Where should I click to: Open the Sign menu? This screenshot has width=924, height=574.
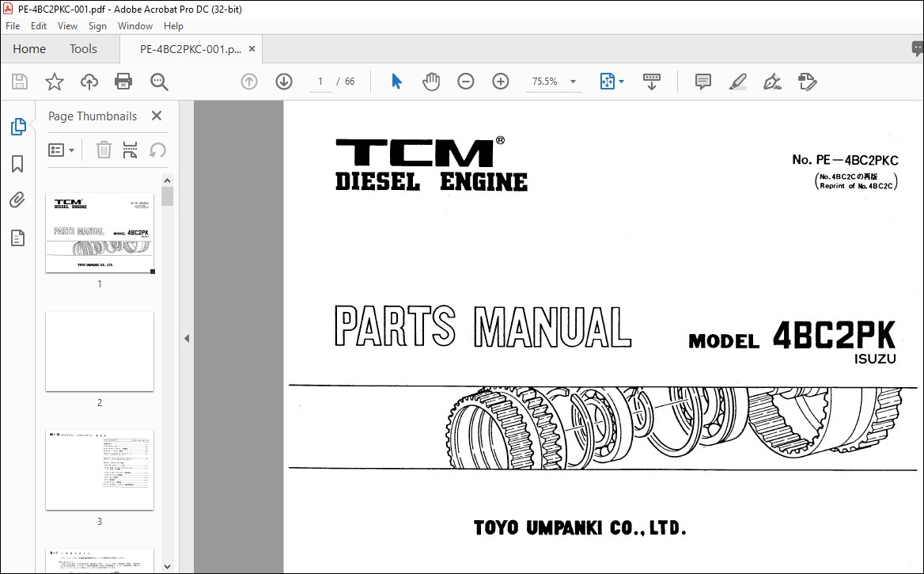97,26
